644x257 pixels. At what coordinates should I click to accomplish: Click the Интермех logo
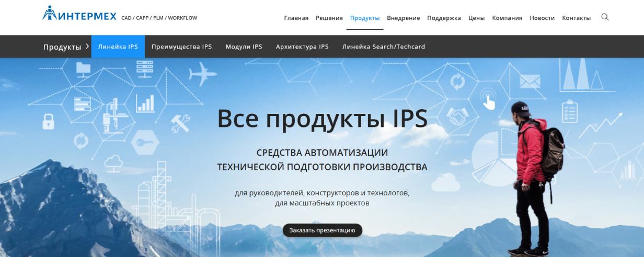[x=81, y=15]
